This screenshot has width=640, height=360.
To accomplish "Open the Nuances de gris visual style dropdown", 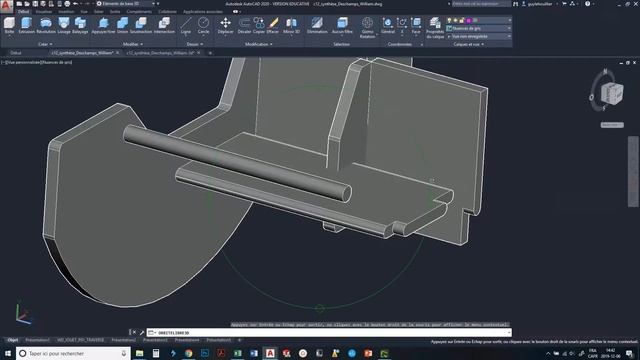I will tap(479, 28).
